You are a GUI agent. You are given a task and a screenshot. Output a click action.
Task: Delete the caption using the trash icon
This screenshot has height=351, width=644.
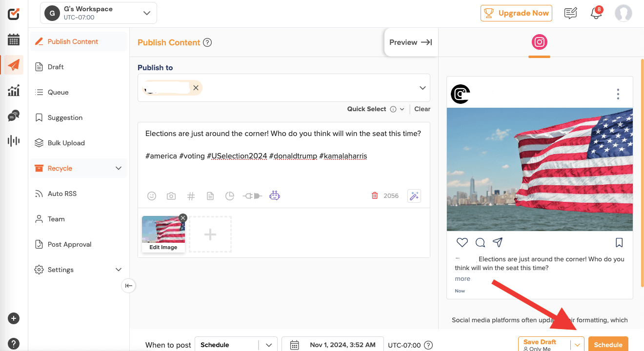(375, 195)
